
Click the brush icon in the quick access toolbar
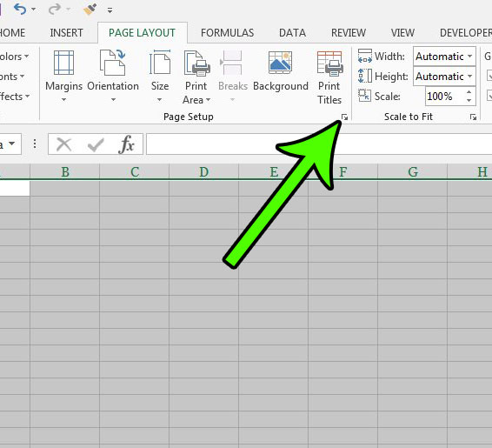[90, 9]
